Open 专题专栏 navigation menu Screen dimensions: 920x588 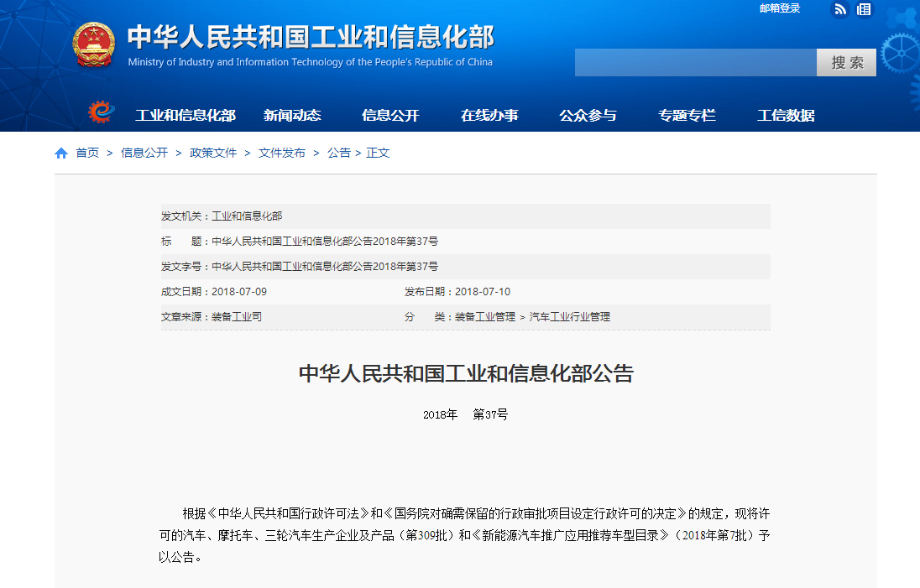coord(687,116)
